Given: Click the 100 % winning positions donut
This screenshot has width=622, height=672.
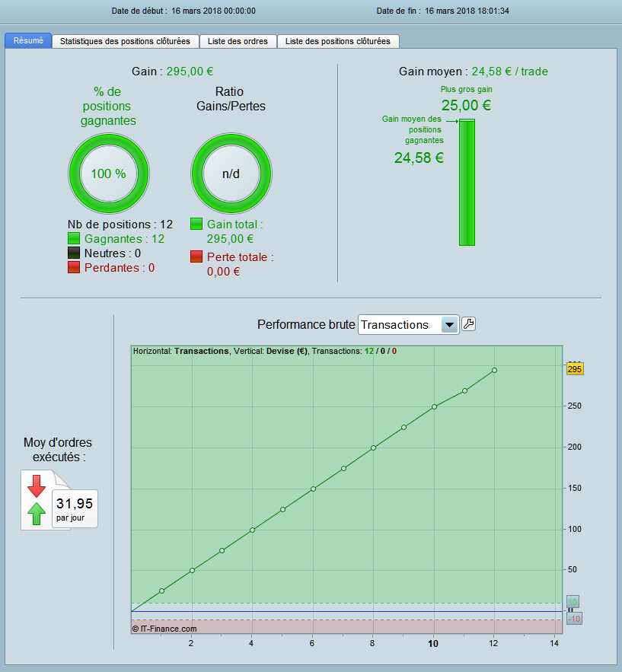Looking at the screenshot, I should point(109,174).
